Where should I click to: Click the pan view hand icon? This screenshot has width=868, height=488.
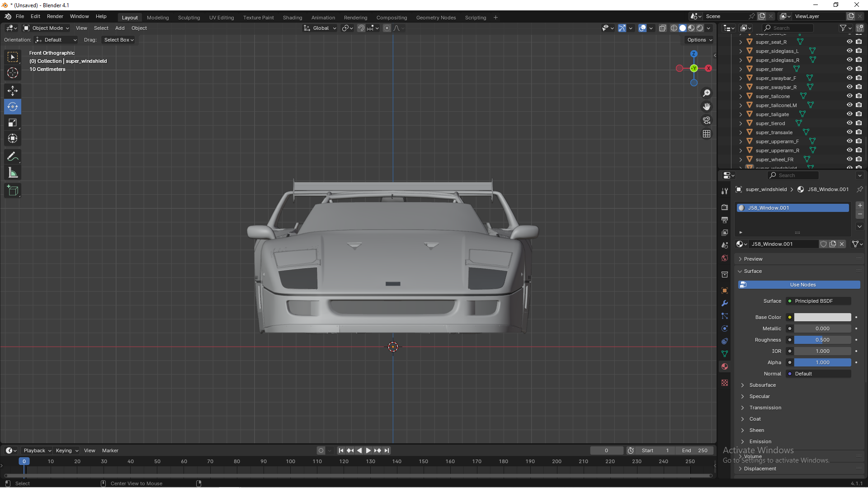point(707,107)
